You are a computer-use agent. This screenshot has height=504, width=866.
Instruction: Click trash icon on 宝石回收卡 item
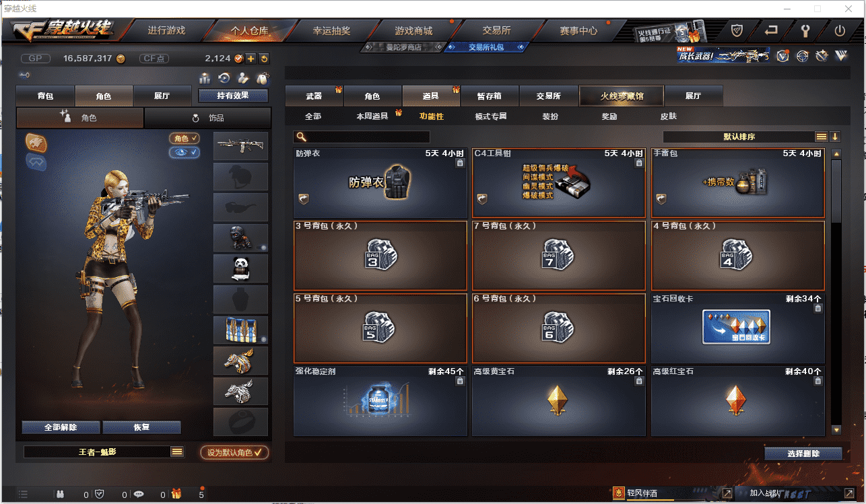(818, 308)
